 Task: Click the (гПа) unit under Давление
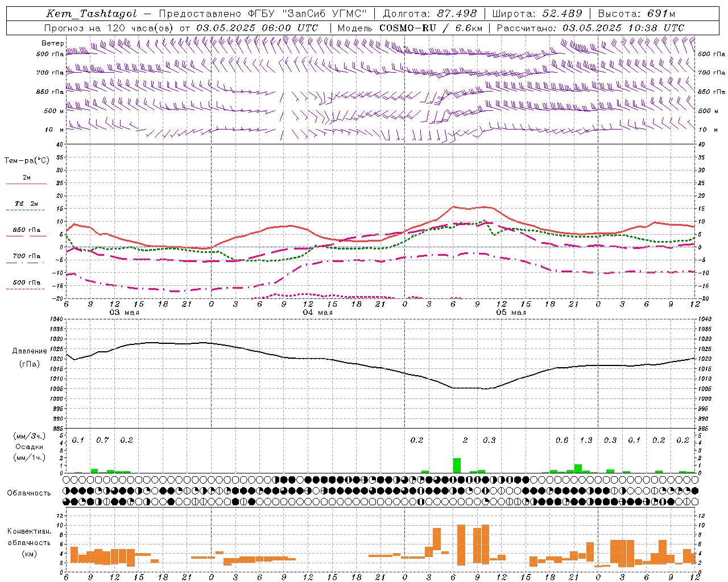[30, 364]
